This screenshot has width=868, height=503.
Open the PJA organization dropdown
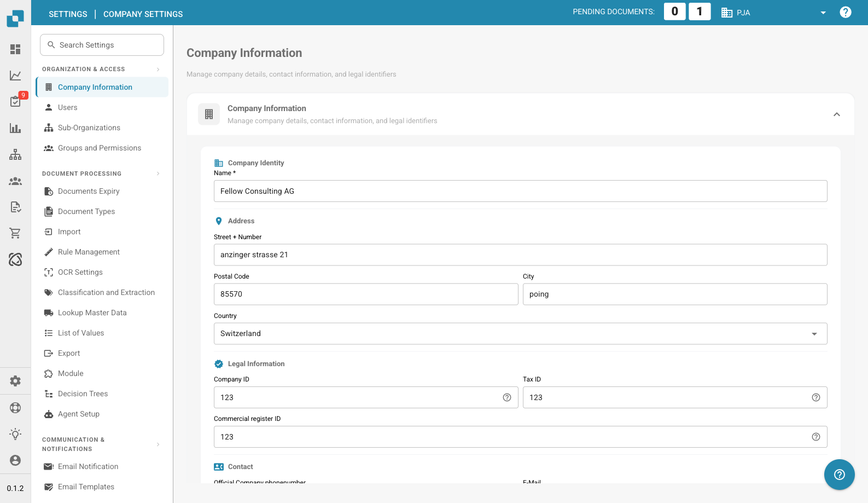(x=774, y=13)
